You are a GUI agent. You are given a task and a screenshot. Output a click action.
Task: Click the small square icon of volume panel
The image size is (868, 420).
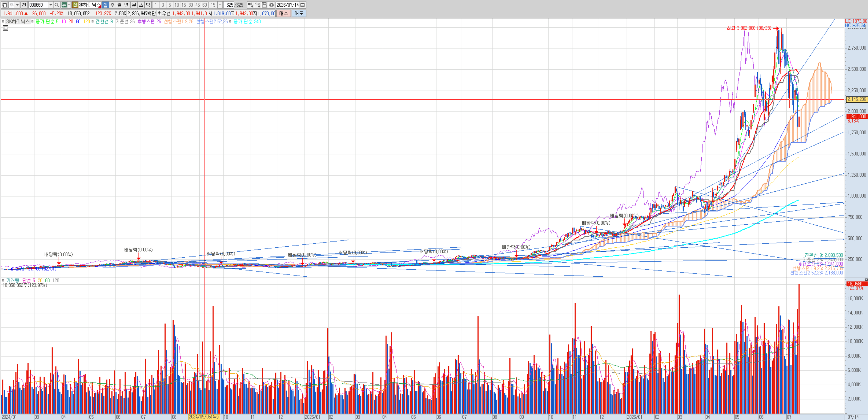[x=3, y=280]
